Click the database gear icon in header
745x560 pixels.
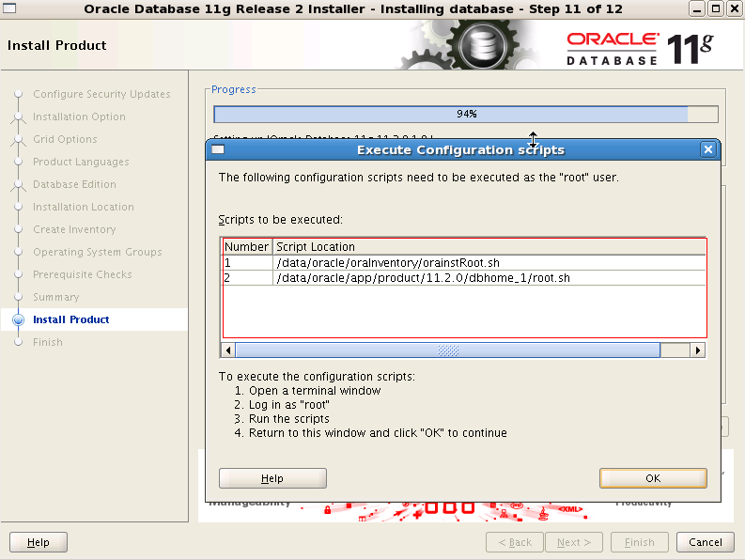point(482,46)
